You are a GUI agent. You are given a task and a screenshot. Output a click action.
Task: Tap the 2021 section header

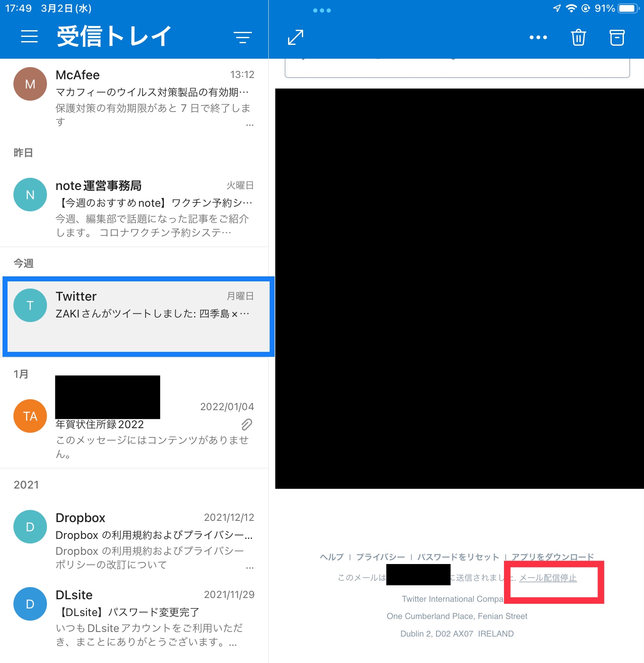point(26,485)
